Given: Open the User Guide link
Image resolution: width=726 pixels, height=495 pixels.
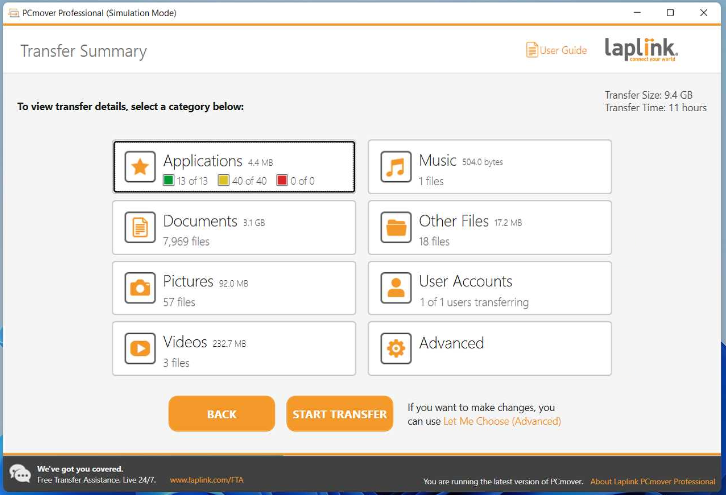Looking at the screenshot, I should pyautogui.click(x=563, y=50).
